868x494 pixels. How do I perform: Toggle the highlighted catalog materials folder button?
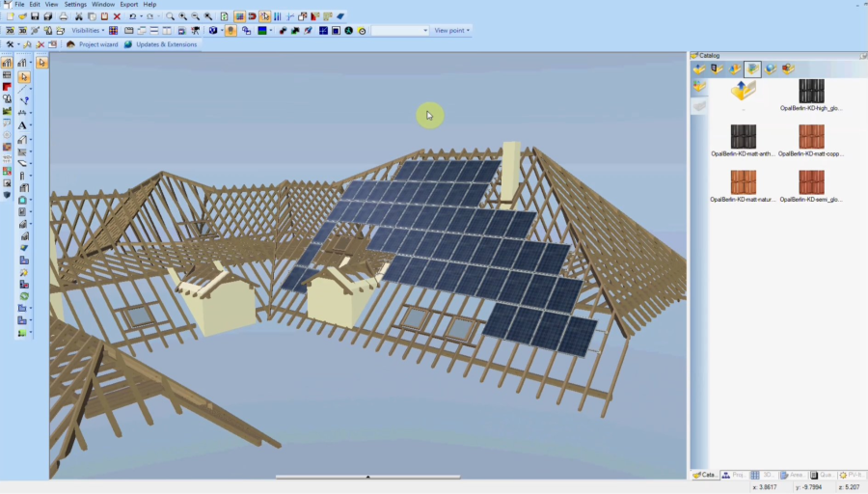click(752, 69)
